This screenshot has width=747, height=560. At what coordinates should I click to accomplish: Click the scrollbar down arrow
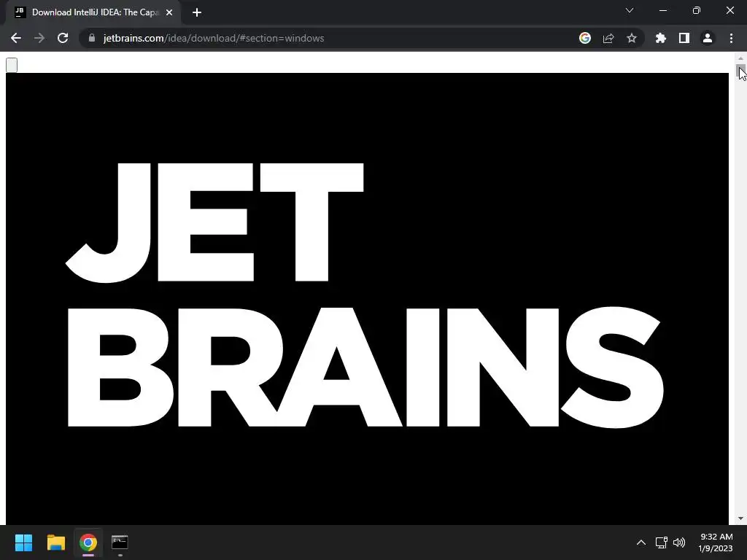coord(740,518)
